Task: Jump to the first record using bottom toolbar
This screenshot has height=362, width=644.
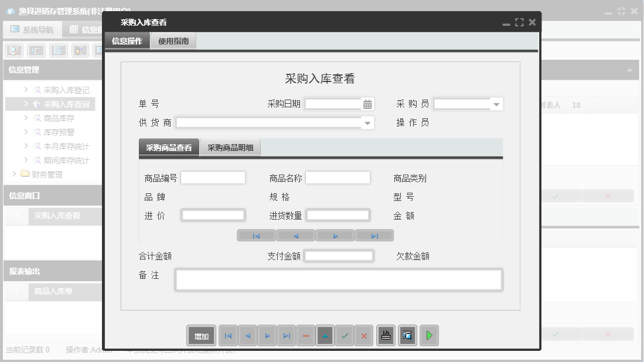Action: pos(228,335)
